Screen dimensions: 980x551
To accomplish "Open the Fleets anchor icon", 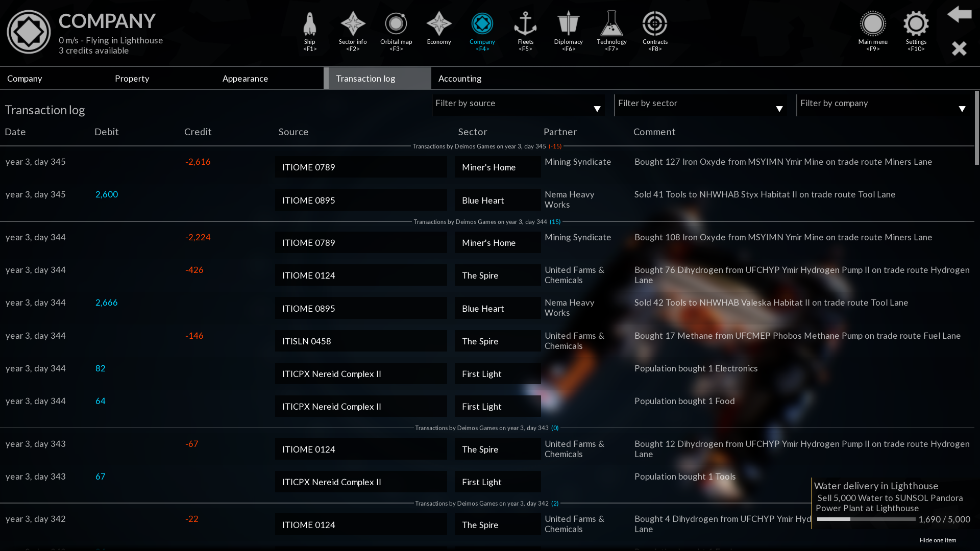I will click(525, 24).
